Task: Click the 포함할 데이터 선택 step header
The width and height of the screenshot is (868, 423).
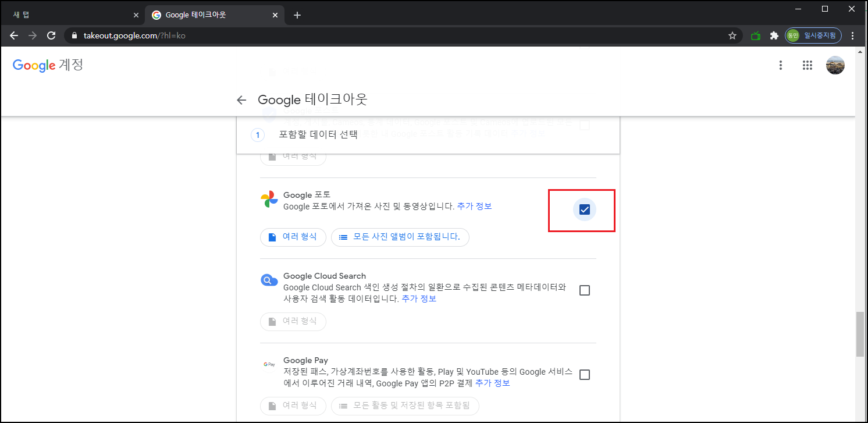Action: tap(428, 135)
